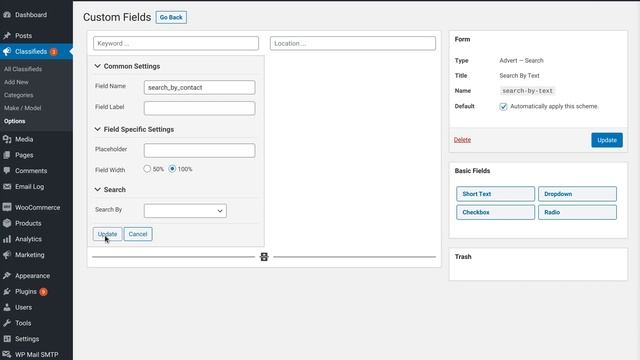
Task: Click the Cancel button
Action: pyautogui.click(x=138, y=234)
